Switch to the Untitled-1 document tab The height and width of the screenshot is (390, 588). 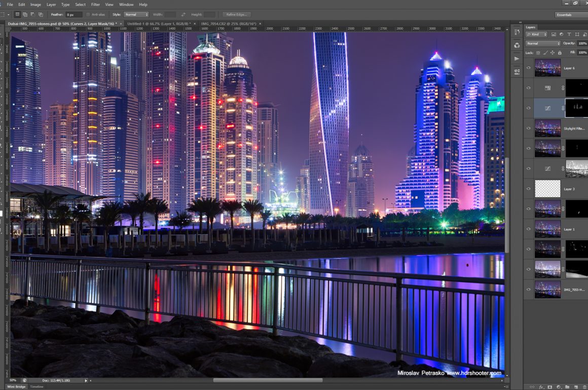pyautogui.click(x=157, y=24)
